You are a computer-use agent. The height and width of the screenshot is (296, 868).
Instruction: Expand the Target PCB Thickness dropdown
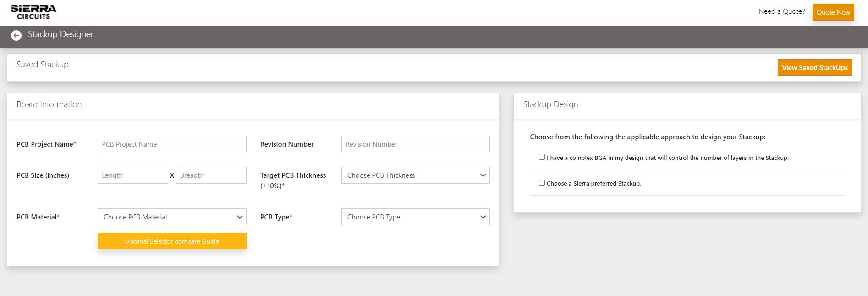tap(415, 175)
